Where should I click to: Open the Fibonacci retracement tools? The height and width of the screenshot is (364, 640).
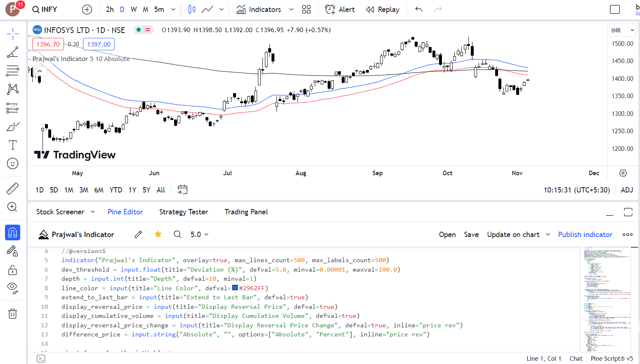pyautogui.click(x=13, y=71)
